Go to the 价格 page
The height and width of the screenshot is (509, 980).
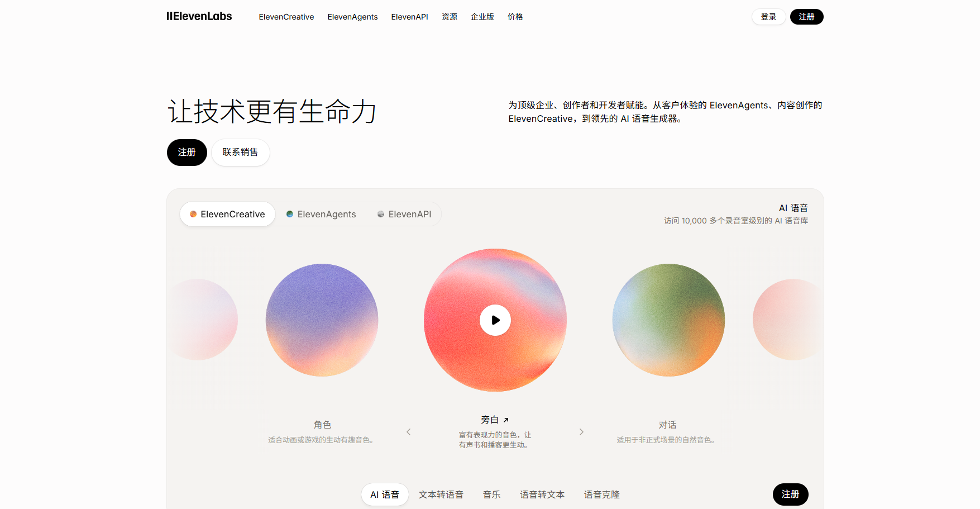515,17
